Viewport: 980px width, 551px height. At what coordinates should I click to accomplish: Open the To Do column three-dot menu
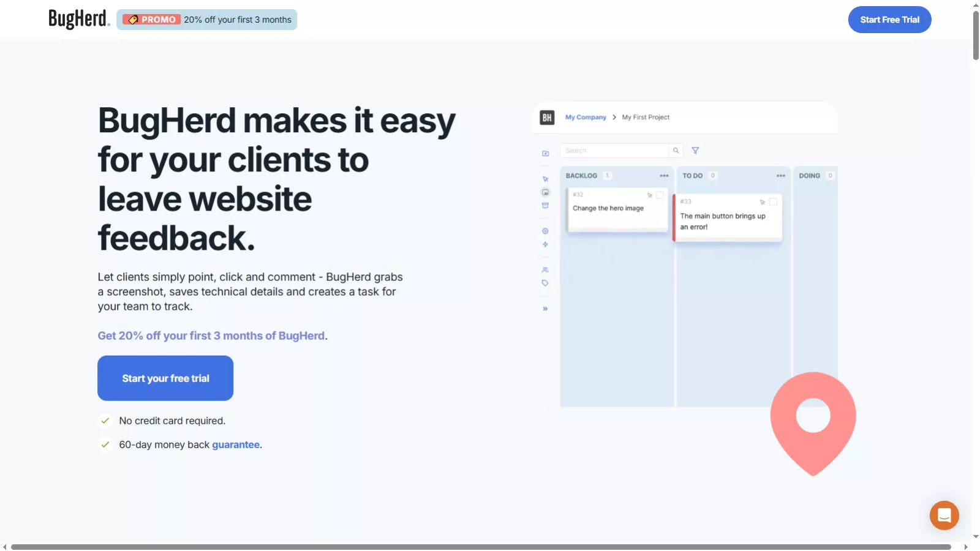[x=781, y=176]
